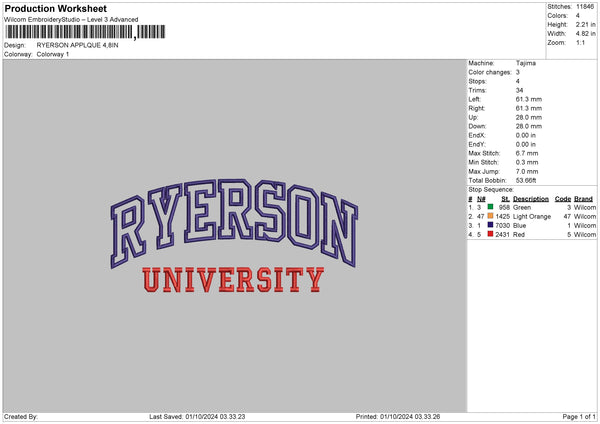Screen dimensions: 600x424
Task: Click the 'St.' column header
Action: click(x=505, y=199)
